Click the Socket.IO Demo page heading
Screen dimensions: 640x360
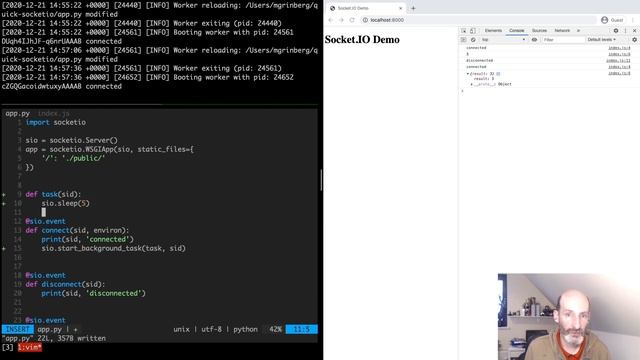coord(362,40)
